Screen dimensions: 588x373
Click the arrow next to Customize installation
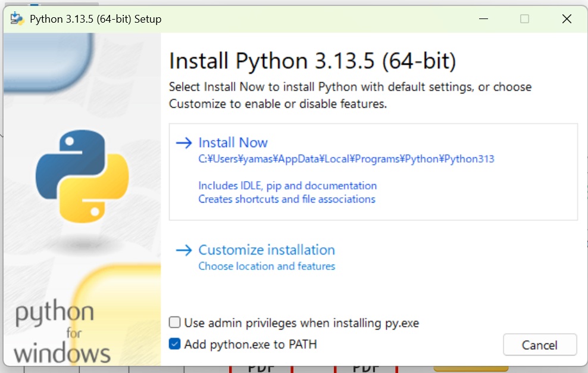click(x=184, y=250)
